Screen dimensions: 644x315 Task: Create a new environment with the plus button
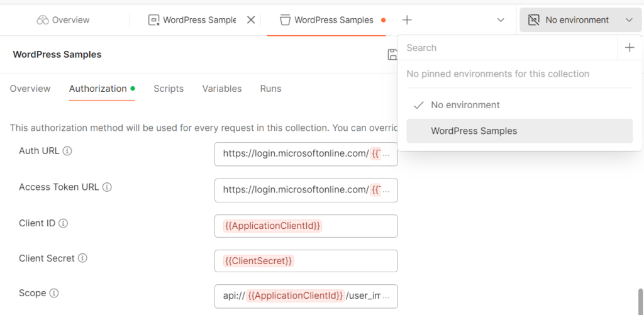[x=629, y=48]
